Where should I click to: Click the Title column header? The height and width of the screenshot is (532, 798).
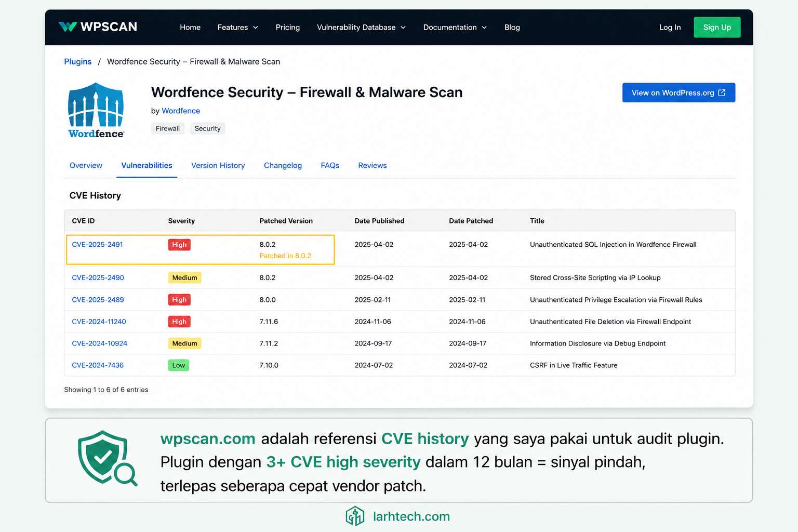tap(537, 221)
